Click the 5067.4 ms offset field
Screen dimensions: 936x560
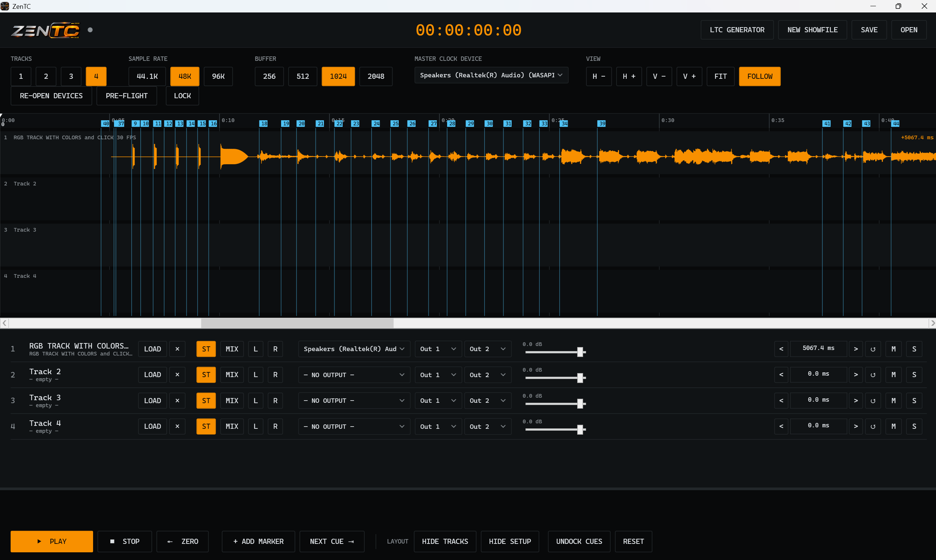point(819,348)
